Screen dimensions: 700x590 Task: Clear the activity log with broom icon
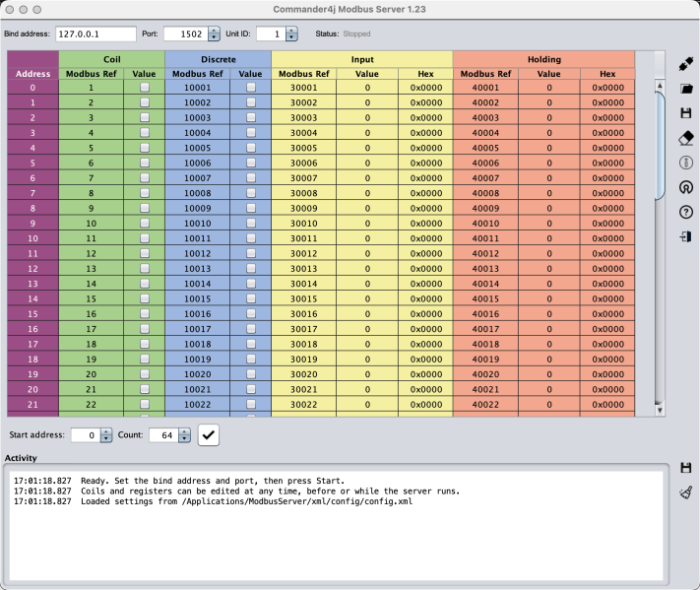tap(685, 492)
